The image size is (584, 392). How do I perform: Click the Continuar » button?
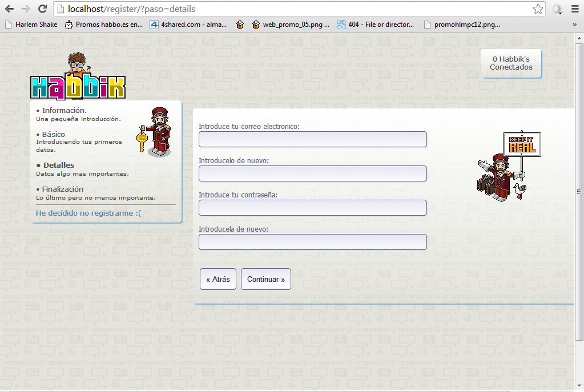[x=266, y=279]
